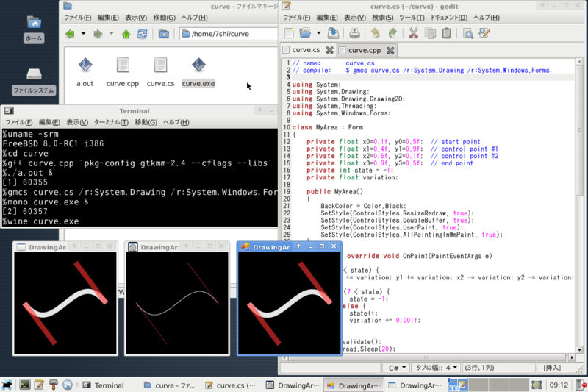Click the active DrawingArea taskbar button with Wine icon
This screenshot has height=392, width=588.
pos(354,385)
